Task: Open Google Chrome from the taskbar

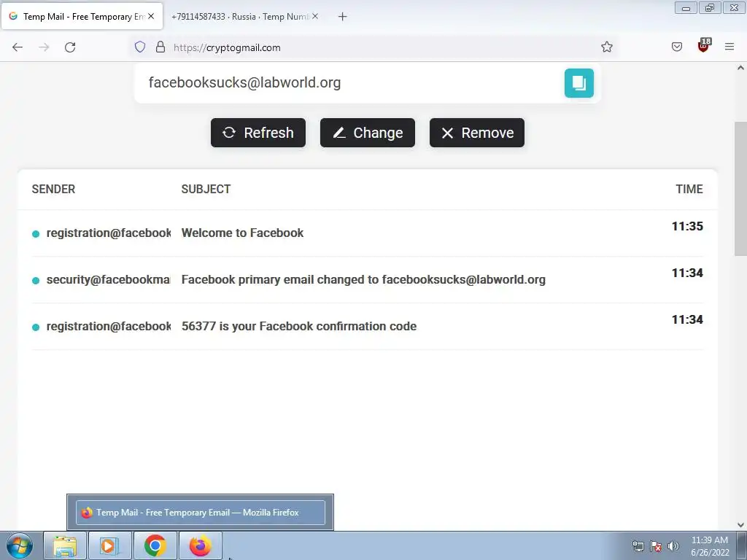Action: tap(155, 545)
